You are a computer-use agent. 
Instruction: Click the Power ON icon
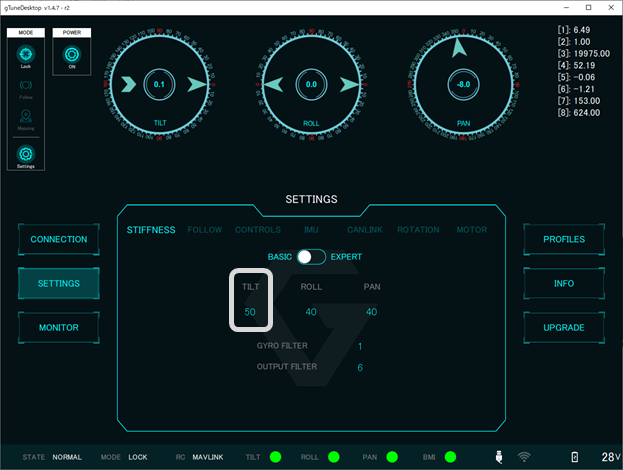point(71,54)
